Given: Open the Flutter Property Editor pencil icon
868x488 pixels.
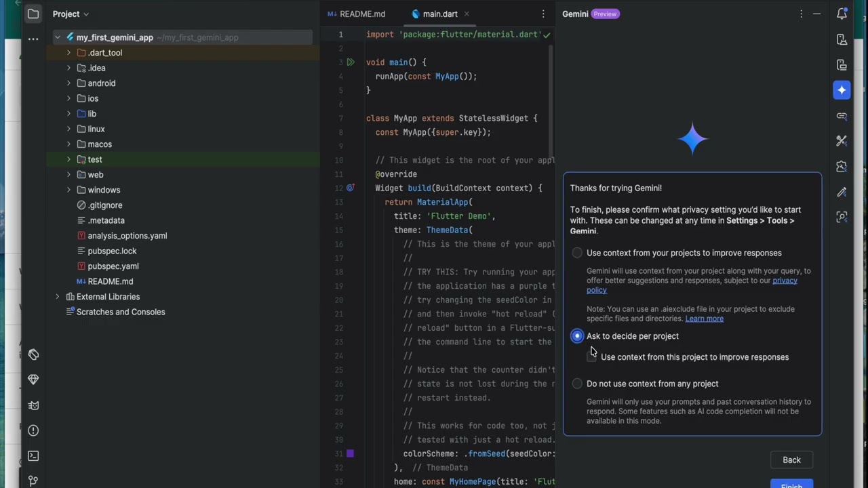Looking at the screenshot, I should [x=842, y=192].
